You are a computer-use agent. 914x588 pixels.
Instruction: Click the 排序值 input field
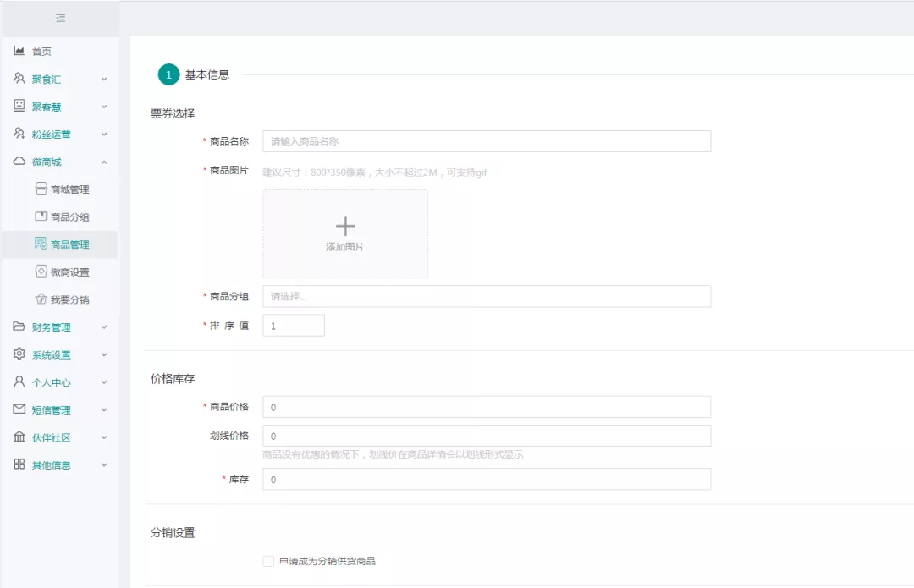pyautogui.click(x=294, y=325)
